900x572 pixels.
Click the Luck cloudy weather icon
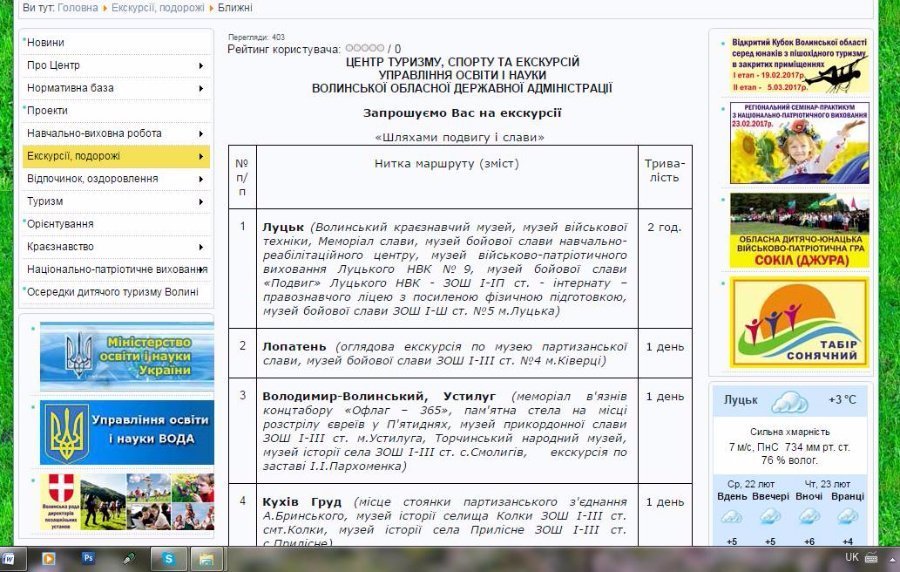click(788, 402)
